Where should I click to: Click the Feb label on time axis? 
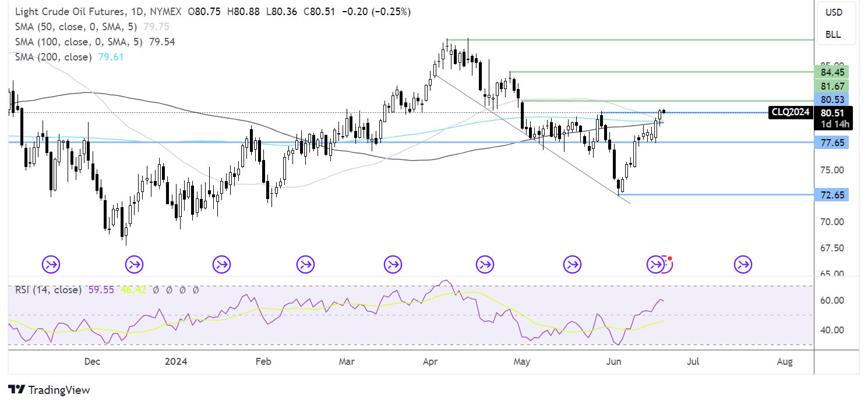[x=263, y=362]
